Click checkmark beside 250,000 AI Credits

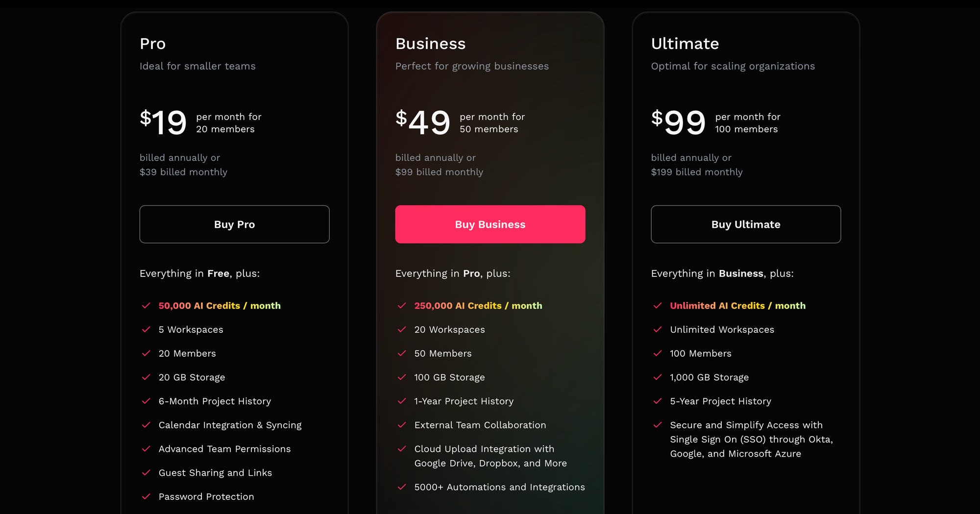402,306
